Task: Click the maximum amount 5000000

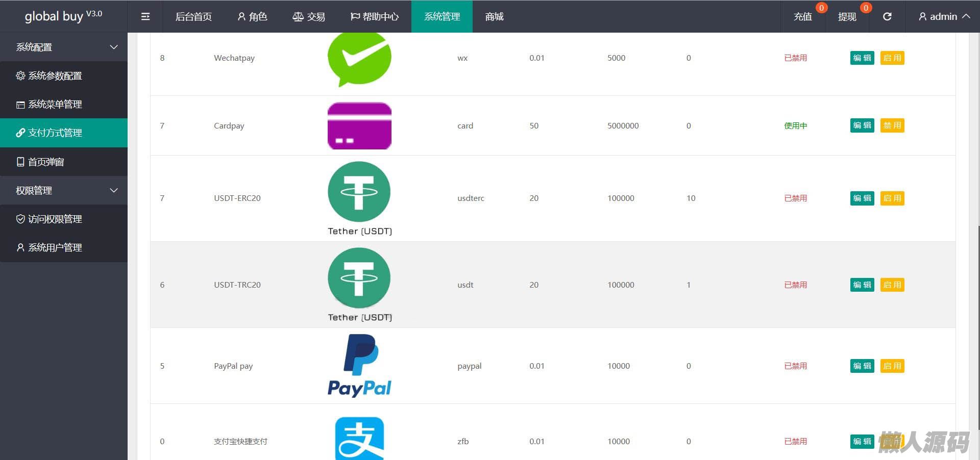Action: [x=623, y=126]
